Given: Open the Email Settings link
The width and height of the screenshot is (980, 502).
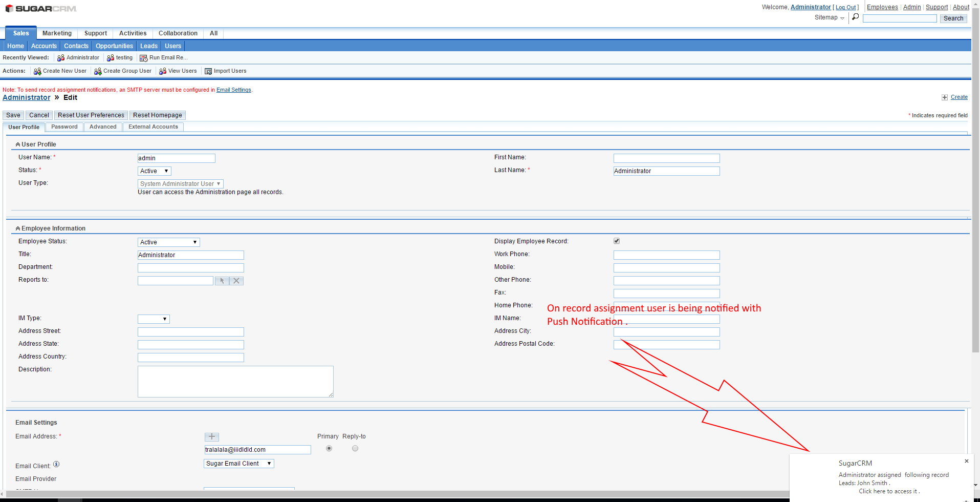Looking at the screenshot, I should [233, 90].
